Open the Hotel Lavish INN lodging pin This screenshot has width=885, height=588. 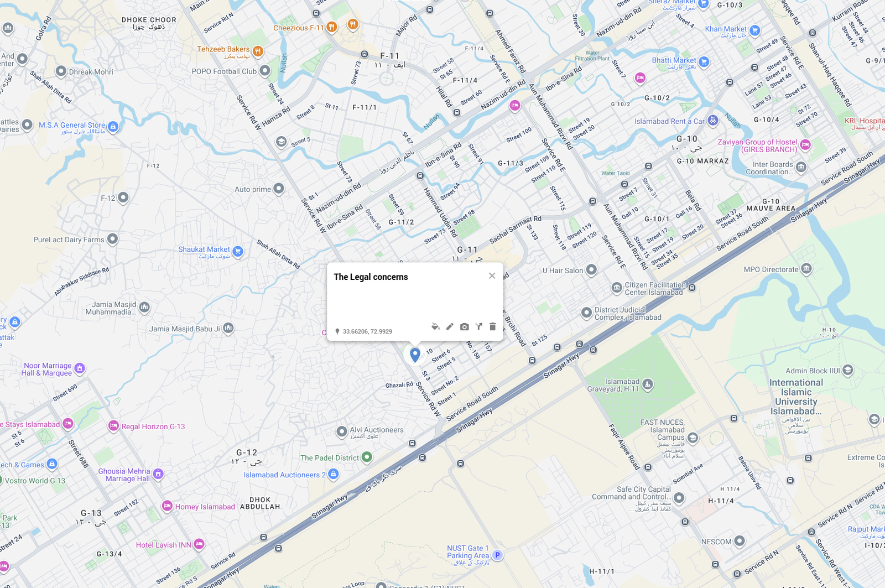tap(199, 544)
